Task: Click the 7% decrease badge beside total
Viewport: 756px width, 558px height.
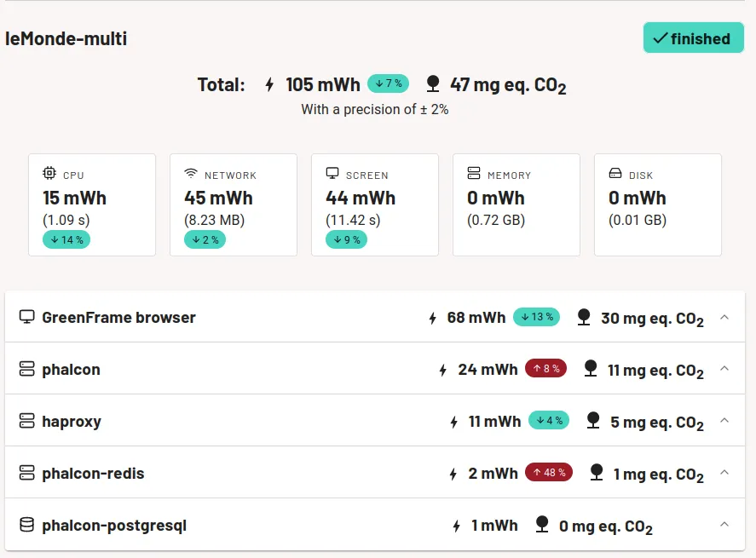Action: 388,83
